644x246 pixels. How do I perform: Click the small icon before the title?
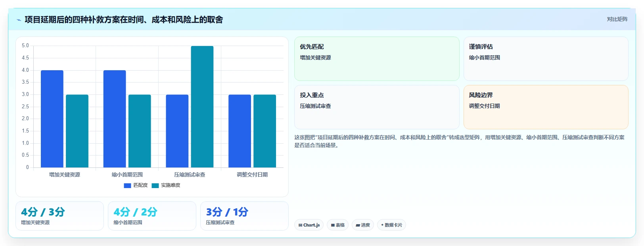19,20
